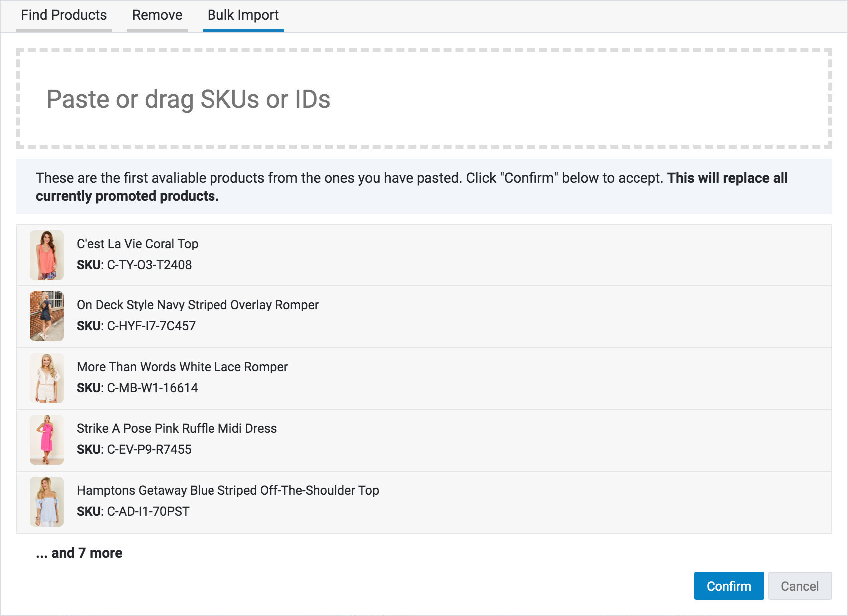Screen dimensions: 848x616
Task: Click the Navy Striped Overlay Romper thumbnail
Action: click(x=47, y=316)
